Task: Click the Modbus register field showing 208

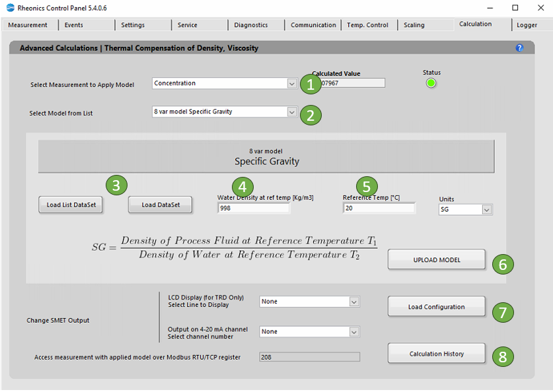Action: click(x=309, y=357)
